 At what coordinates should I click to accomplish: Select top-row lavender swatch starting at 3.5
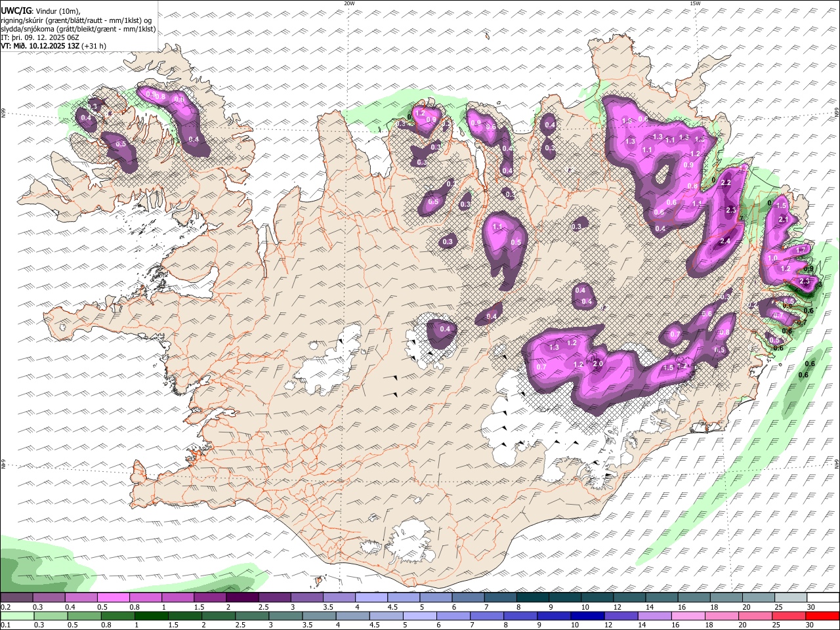pos(339,598)
